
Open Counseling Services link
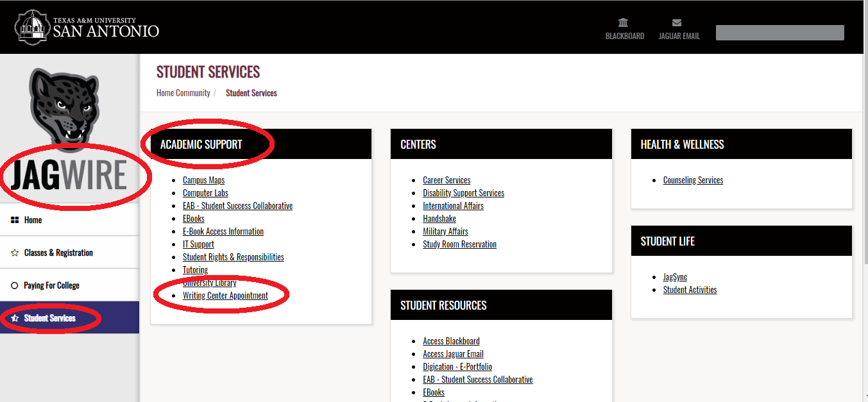click(693, 180)
